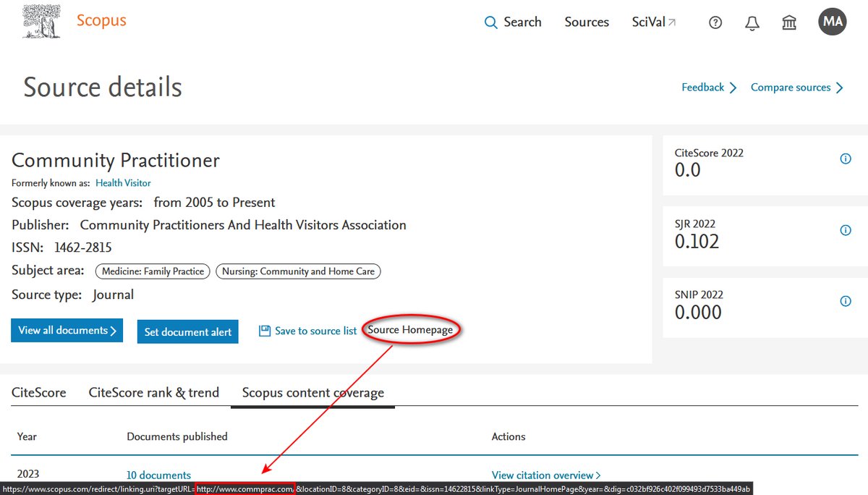Screen dimensions: 868x495
Task: Open the notifications bell icon
Action: 752,22
